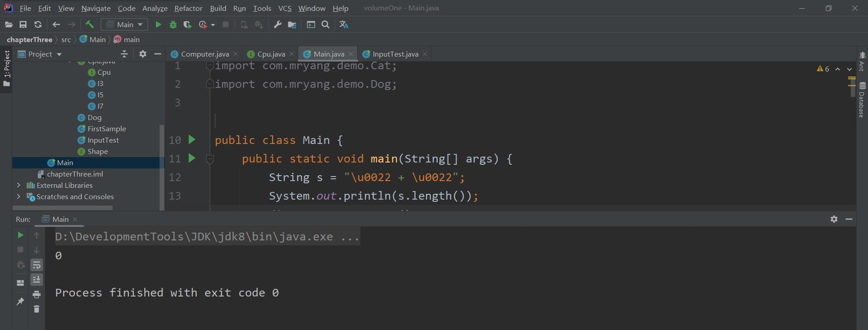Open Settings using the wrench icon

tap(278, 24)
